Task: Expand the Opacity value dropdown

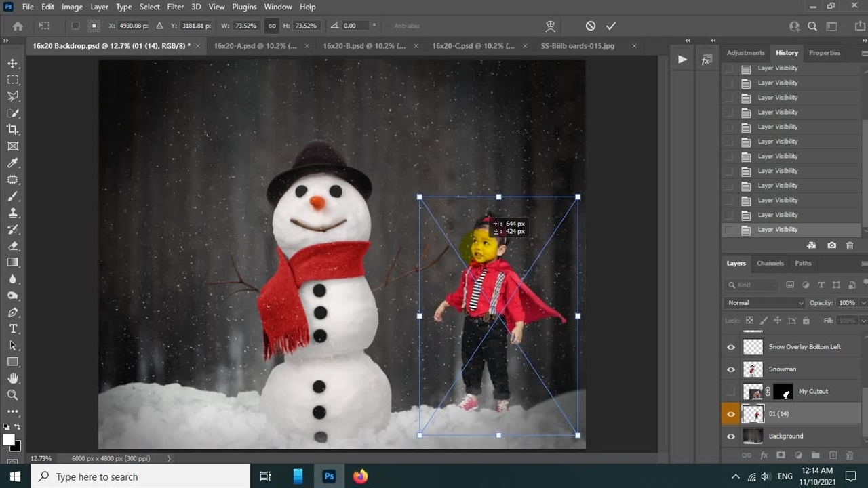Action: tap(863, 303)
